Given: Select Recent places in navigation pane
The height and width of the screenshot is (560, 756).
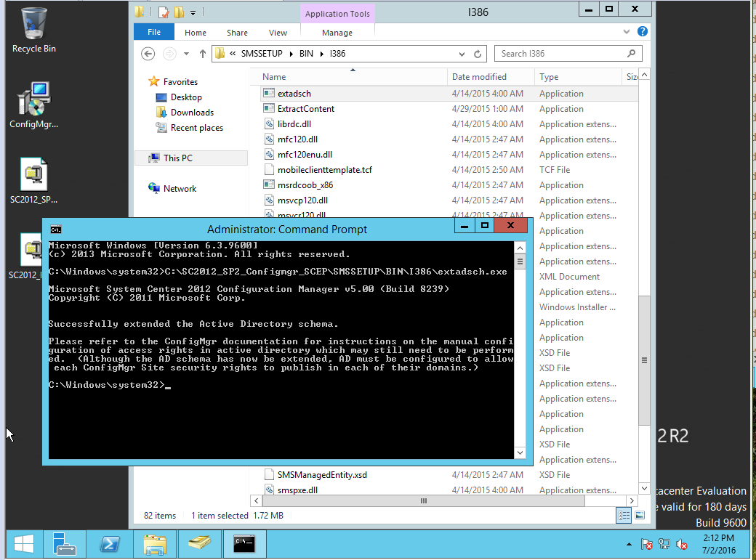Looking at the screenshot, I should [x=197, y=128].
